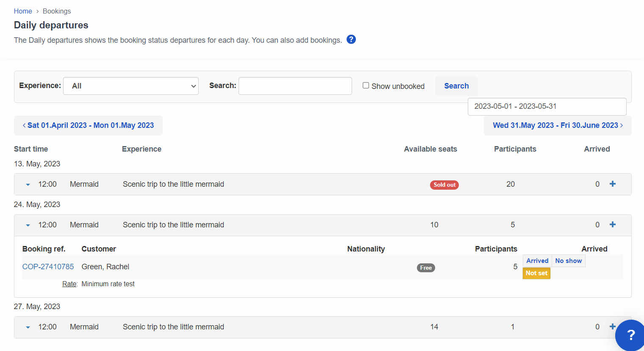Click Minimum rate test text

click(108, 284)
